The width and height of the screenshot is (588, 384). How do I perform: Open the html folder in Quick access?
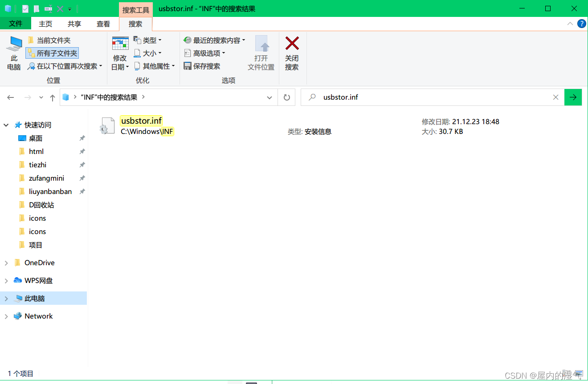(x=36, y=152)
